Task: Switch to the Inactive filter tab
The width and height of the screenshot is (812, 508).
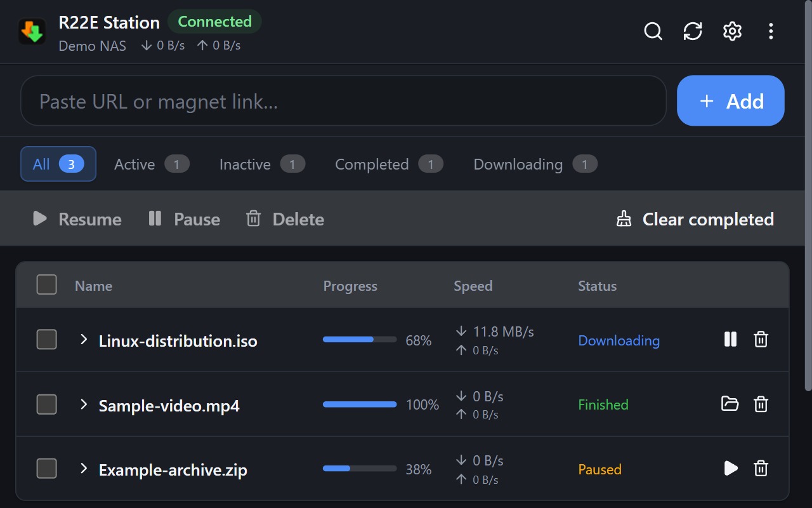Action: pos(262,164)
